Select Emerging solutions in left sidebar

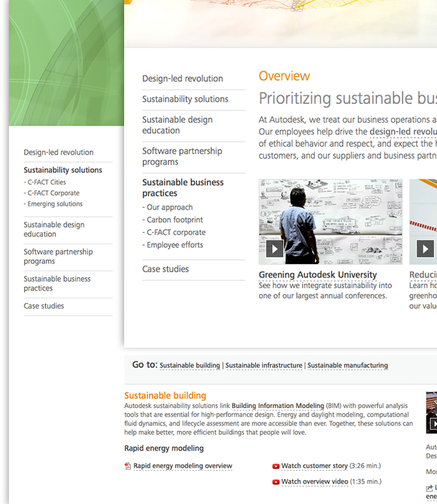pyautogui.click(x=55, y=204)
